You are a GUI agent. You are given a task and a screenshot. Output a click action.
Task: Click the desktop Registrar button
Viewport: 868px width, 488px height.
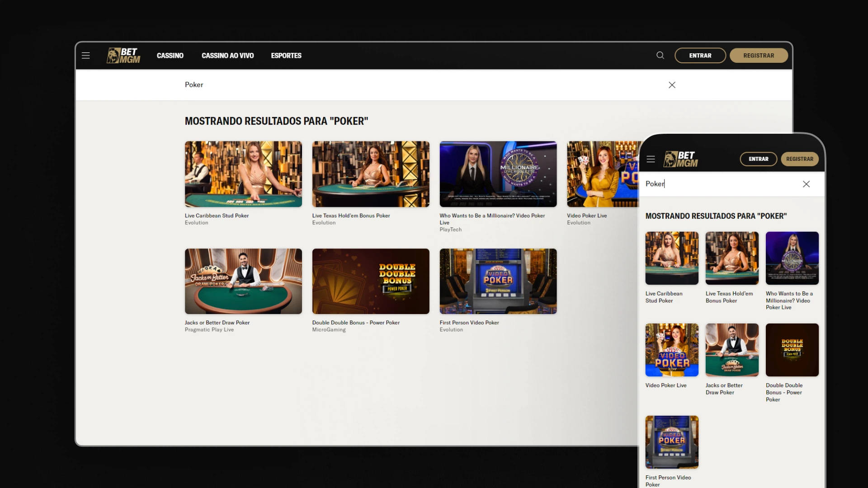(x=759, y=56)
